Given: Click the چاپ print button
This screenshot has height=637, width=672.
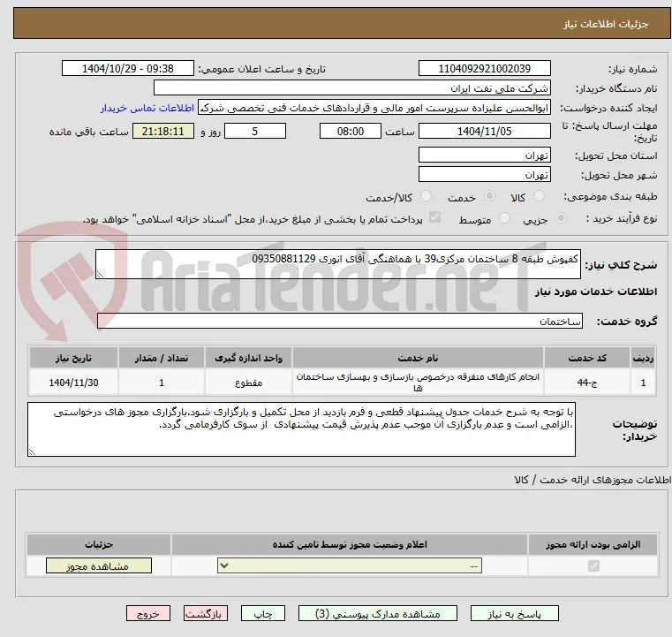Looking at the screenshot, I should click(263, 613).
